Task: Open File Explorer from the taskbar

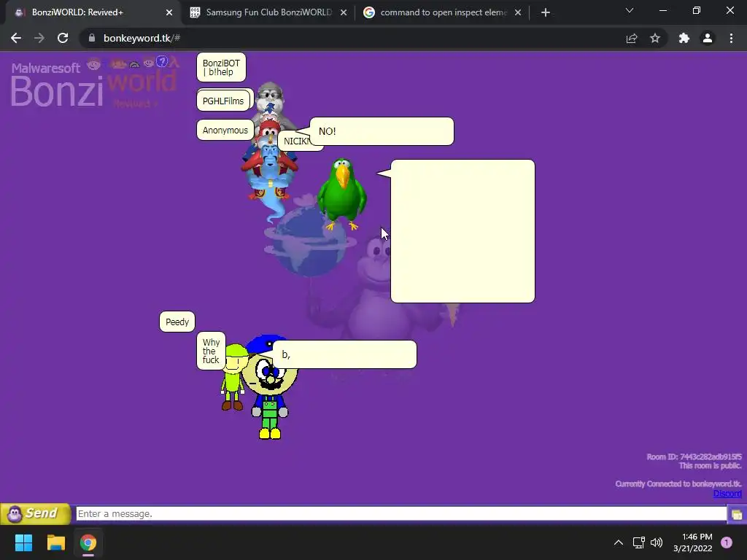Action: coord(55,542)
